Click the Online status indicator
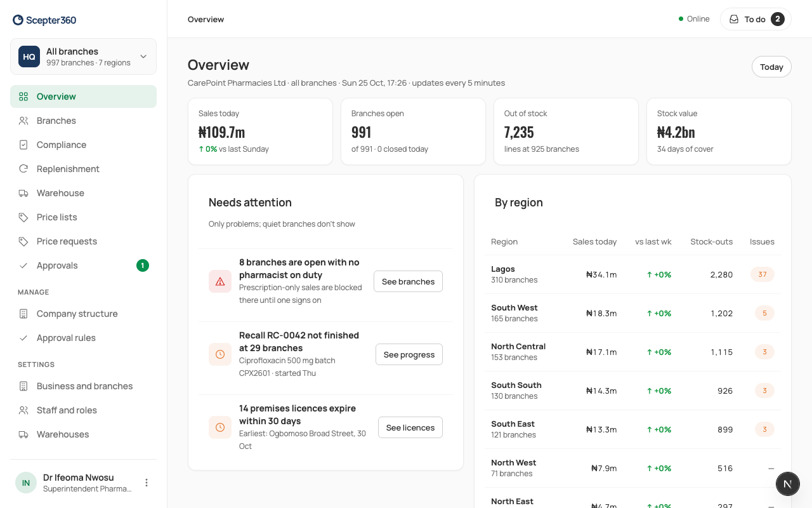 (694, 19)
